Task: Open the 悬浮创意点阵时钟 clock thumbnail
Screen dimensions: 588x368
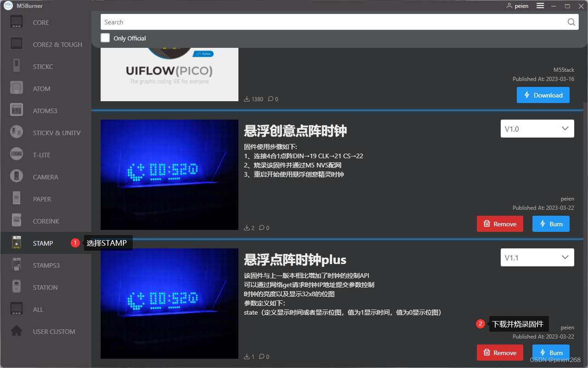Action: click(170, 175)
